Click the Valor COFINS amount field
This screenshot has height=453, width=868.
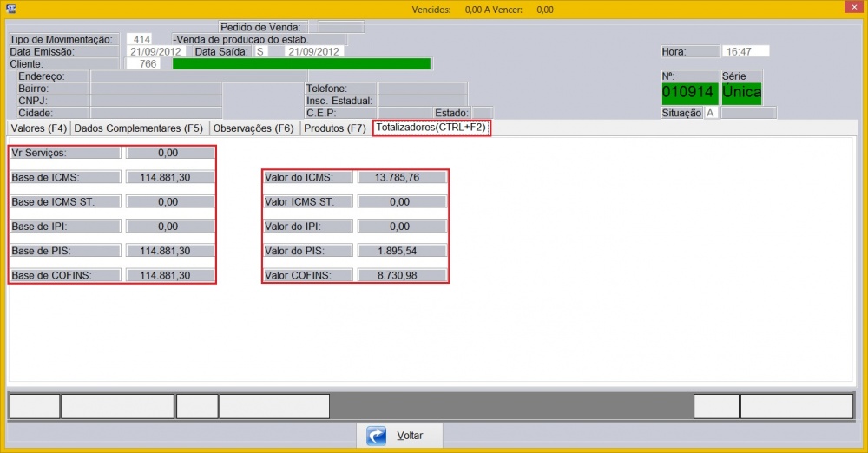point(401,276)
